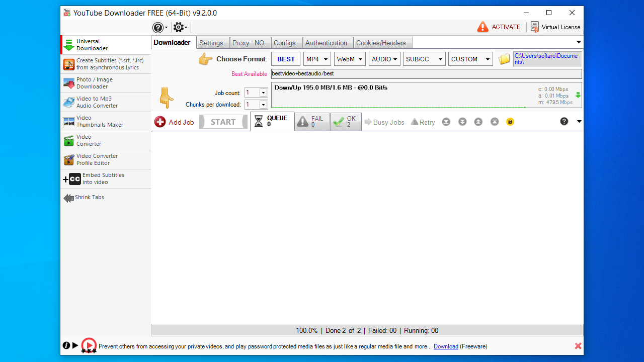Image resolution: width=644 pixels, height=362 pixels.
Task: Open the Photo / Image Downloader
Action: pyautogui.click(x=106, y=83)
